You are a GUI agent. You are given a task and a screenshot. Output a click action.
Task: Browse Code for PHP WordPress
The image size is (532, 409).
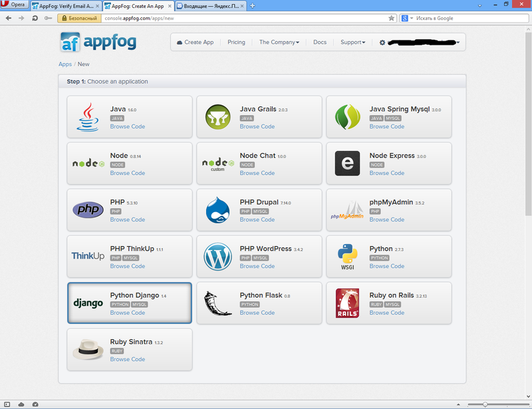click(257, 266)
